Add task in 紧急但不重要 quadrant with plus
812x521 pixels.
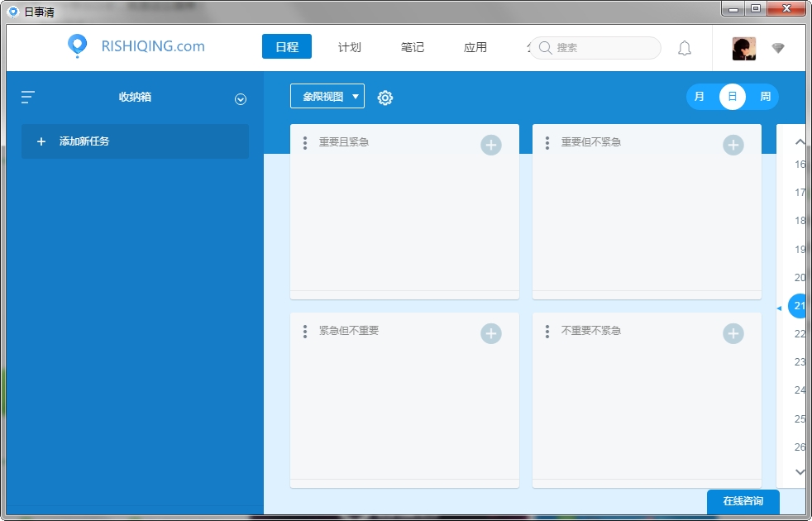491,333
